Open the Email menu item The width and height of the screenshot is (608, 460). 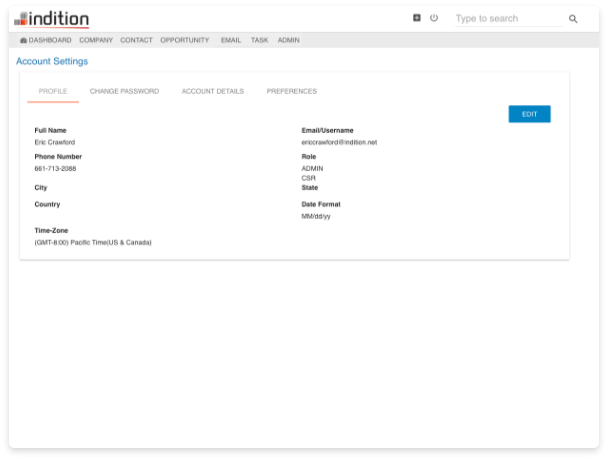pyautogui.click(x=231, y=41)
